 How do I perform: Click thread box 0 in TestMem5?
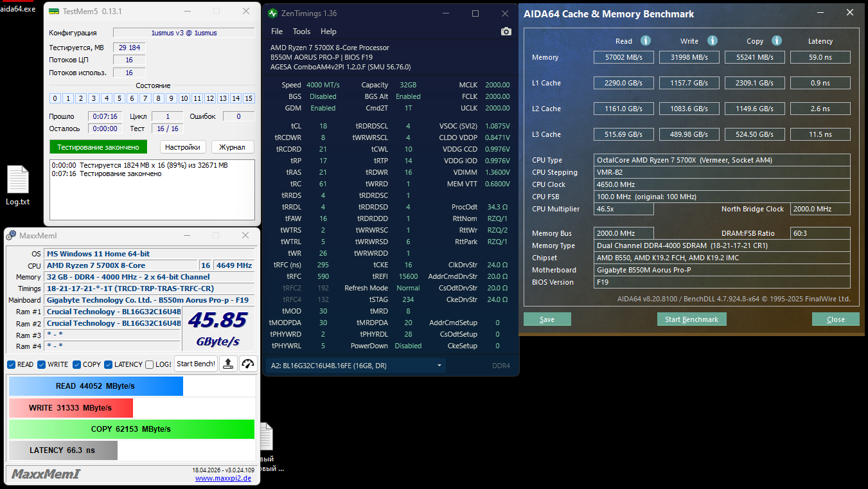point(55,98)
